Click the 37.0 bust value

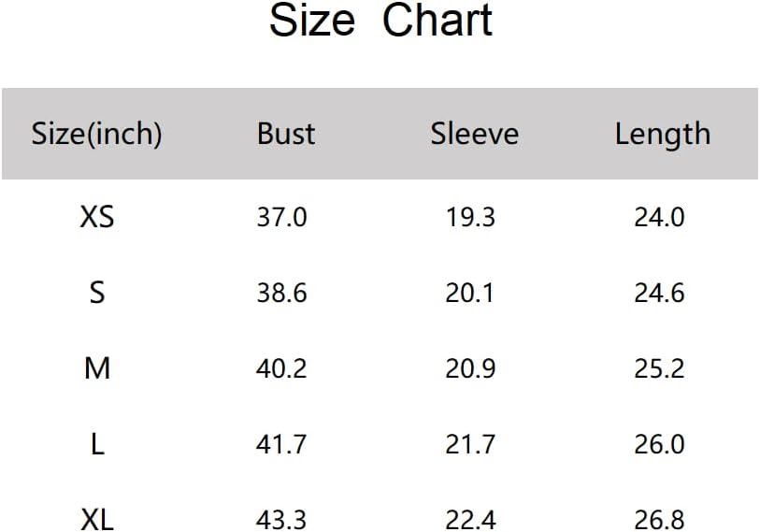(281, 217)
